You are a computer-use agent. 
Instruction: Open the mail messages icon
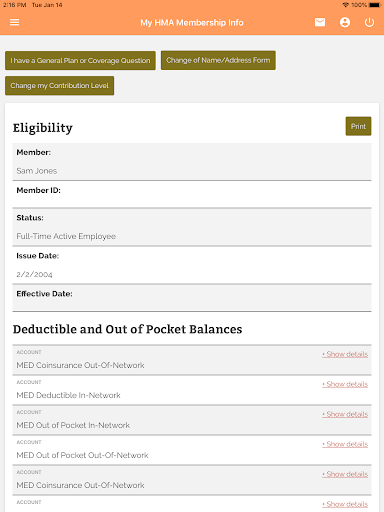[x=320, y=22]
